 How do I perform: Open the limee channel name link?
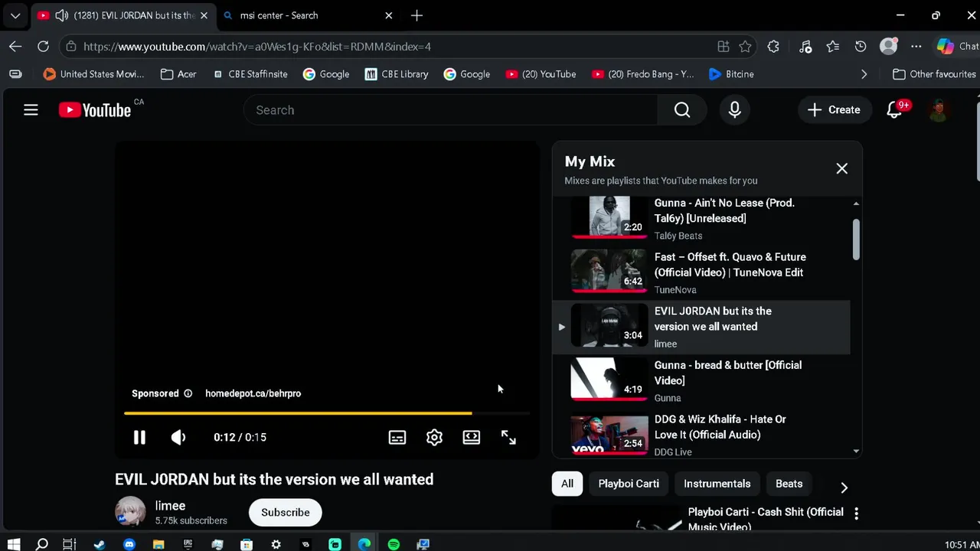tap(170, 506)
